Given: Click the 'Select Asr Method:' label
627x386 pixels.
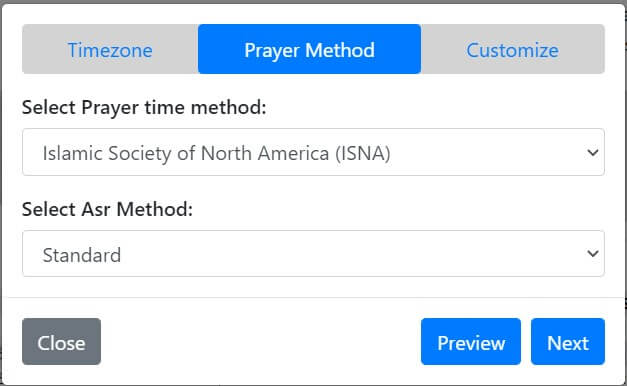Looking at the screenshot, I should pyautogui.click(x=107, y=209).
